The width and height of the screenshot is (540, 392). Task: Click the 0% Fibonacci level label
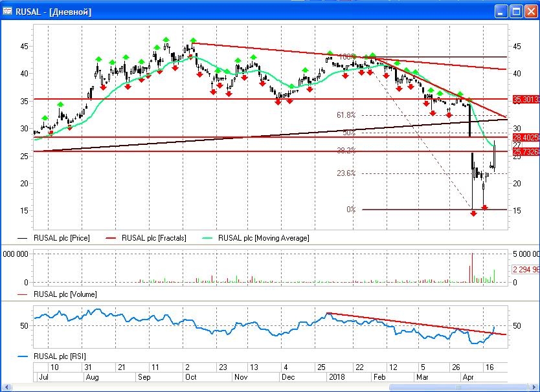pos(351,209)
